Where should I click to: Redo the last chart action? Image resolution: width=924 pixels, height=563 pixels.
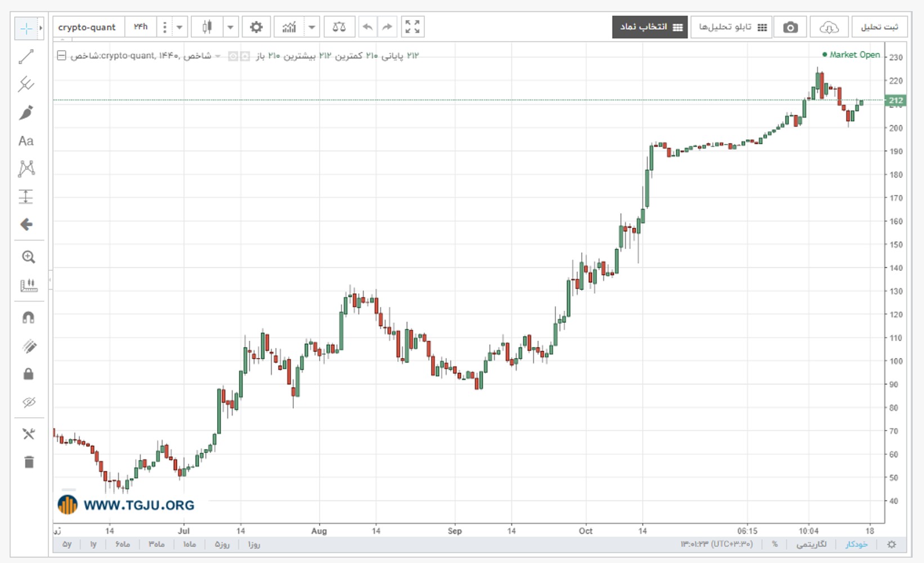387,27
